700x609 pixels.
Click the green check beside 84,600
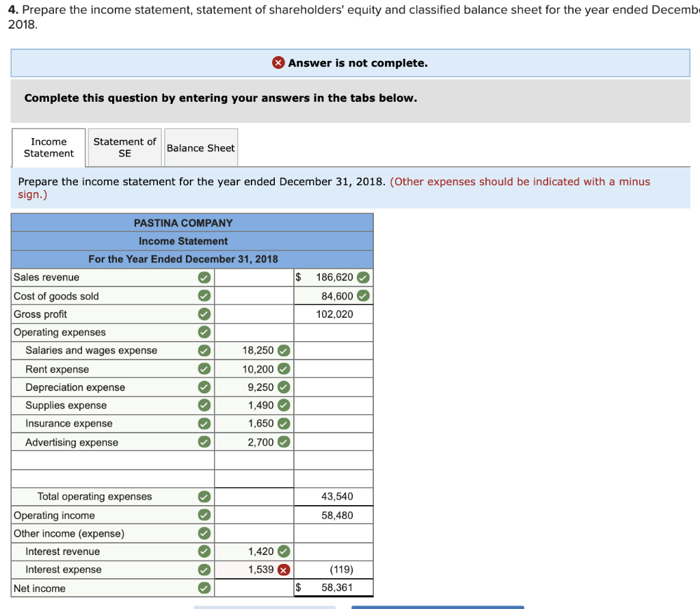tap(364, 295)
